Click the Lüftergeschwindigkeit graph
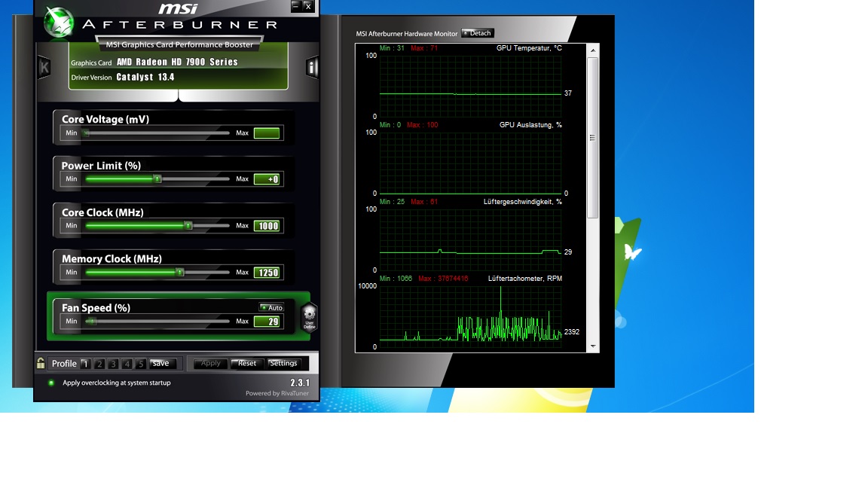Image resolution: width=868 pixels, height=488 pixels. (x=470, y=239)
